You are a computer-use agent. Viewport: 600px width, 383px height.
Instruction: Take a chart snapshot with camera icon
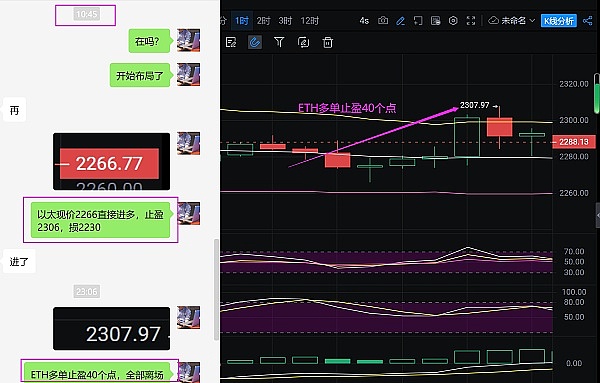click(383, 21)
